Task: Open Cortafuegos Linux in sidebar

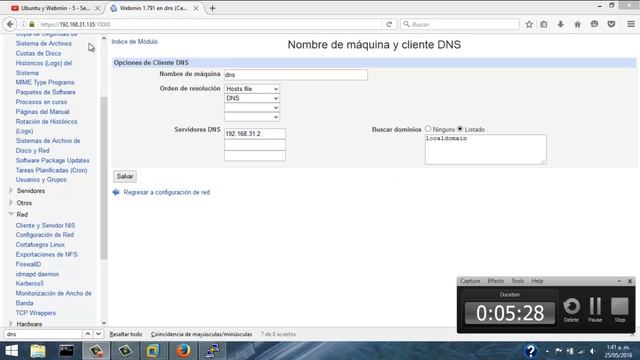Action: 40,244
